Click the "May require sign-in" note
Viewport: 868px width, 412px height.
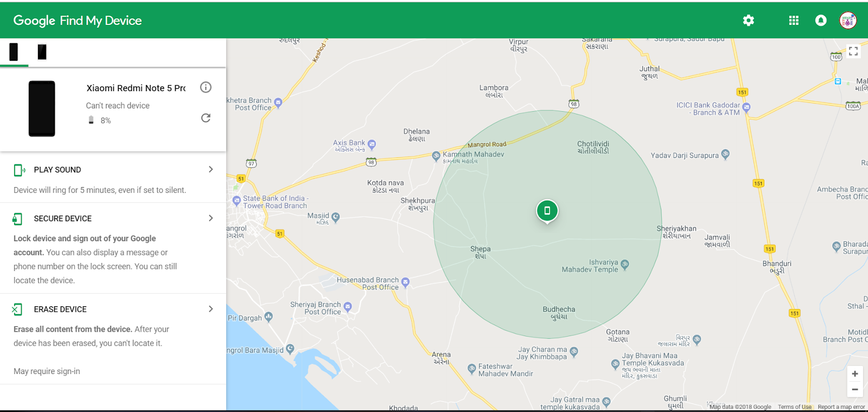point(47,371)
